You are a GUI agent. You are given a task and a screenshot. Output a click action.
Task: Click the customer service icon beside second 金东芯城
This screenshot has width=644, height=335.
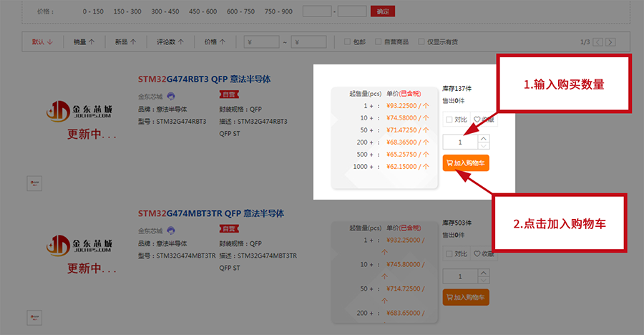(171, 230)
